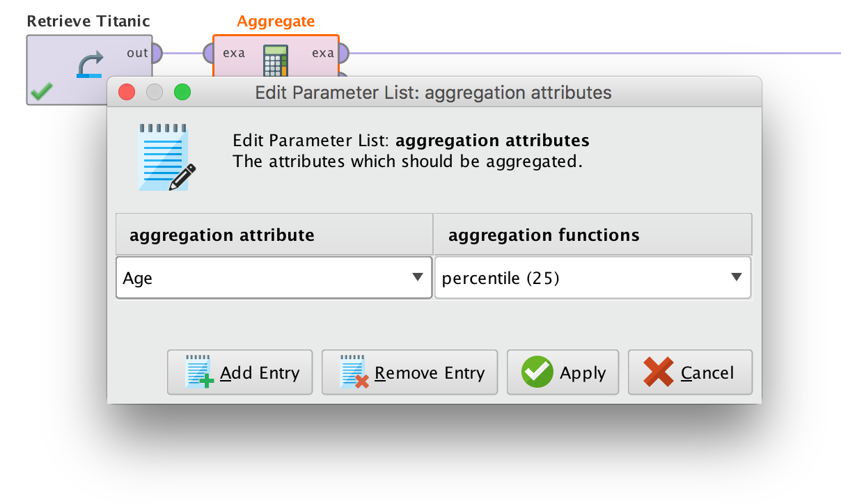
Task: Click the arrow on the Age combo box
Action: (x=418, y=277)
